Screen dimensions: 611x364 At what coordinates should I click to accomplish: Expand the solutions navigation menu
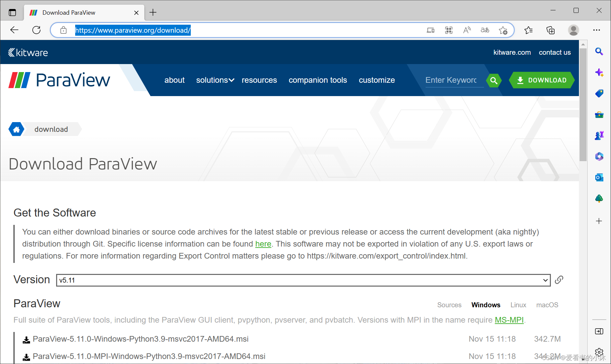pyautogui.click(x=215, y=80)
